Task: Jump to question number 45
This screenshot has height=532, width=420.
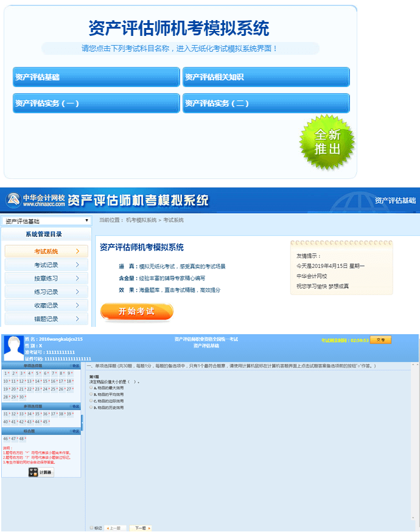Action: [46, 422]
